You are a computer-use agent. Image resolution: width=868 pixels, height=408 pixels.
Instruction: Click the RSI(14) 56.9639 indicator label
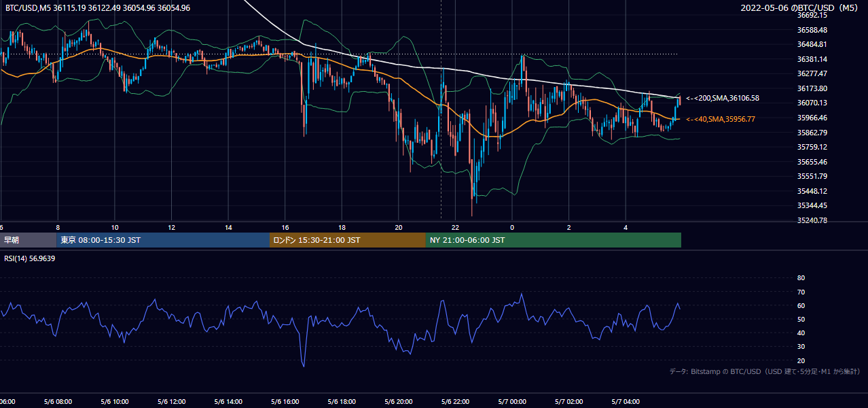point(29,258)
